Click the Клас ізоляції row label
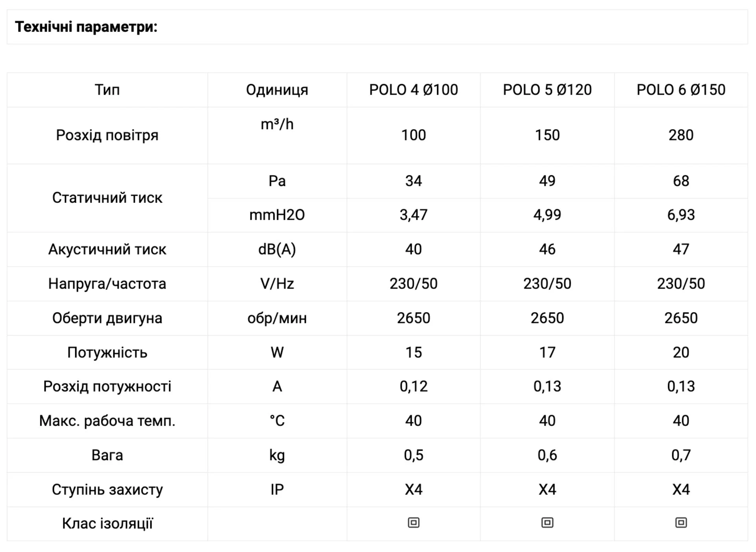 tap(107, 524)
